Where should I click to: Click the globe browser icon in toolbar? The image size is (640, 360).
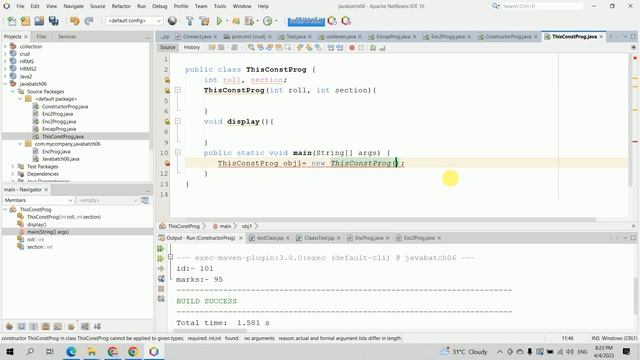click(x=172, y=21)
